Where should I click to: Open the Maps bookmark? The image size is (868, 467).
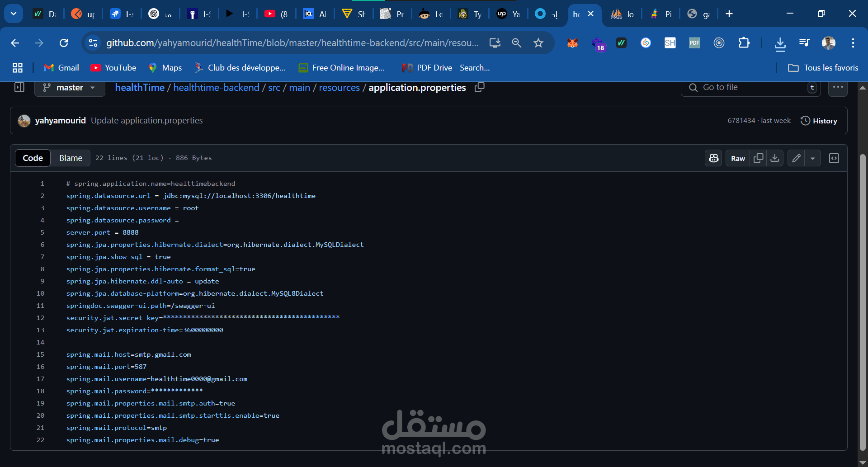click(x=165, y=68)
